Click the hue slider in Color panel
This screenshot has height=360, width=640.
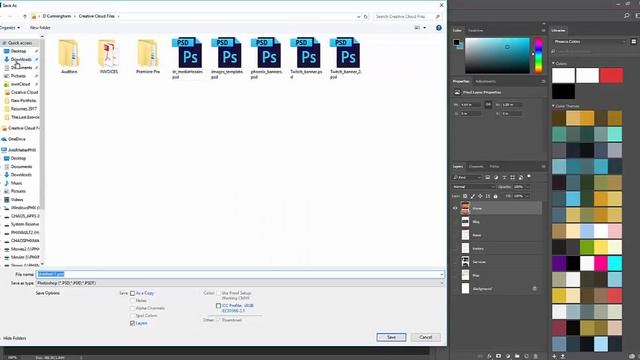[539, 56]
